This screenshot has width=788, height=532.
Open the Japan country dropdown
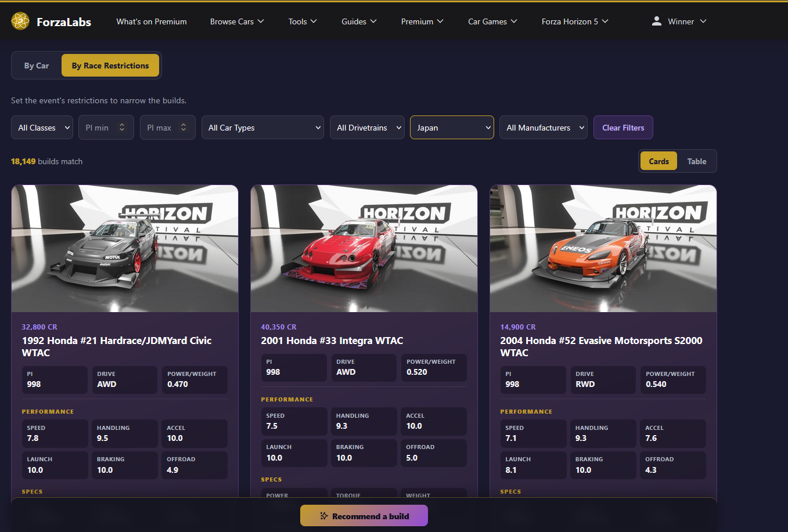452,128
